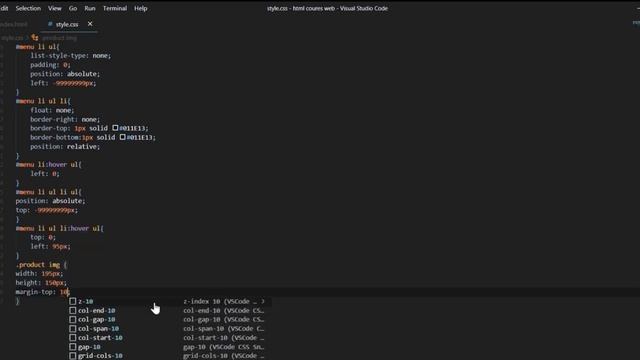This screenshot has height=360, width=640.
Task: Switch to the index.html tab
Action: point(14,24)
